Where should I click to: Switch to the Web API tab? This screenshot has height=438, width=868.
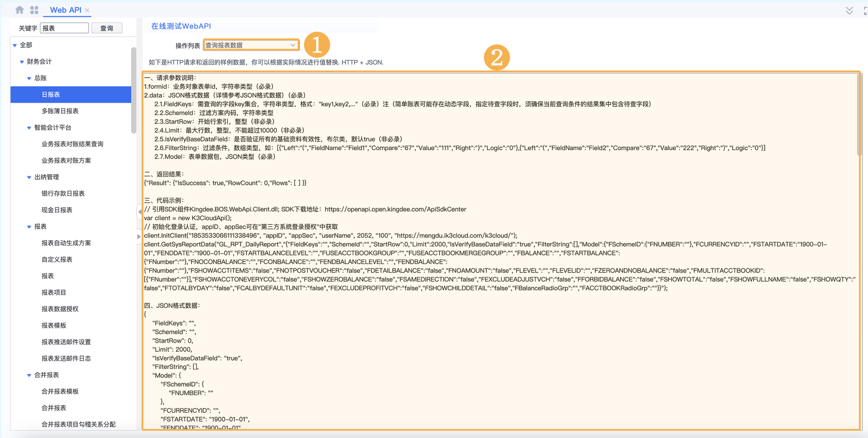tap(66, 10)
